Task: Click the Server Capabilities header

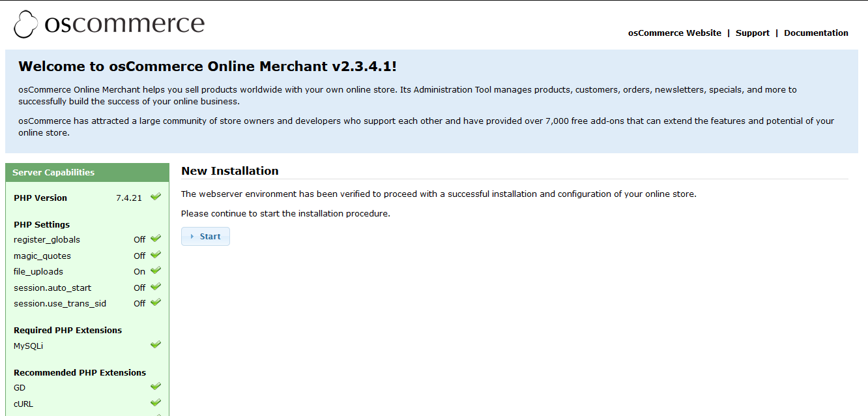Action: [53, 173]
